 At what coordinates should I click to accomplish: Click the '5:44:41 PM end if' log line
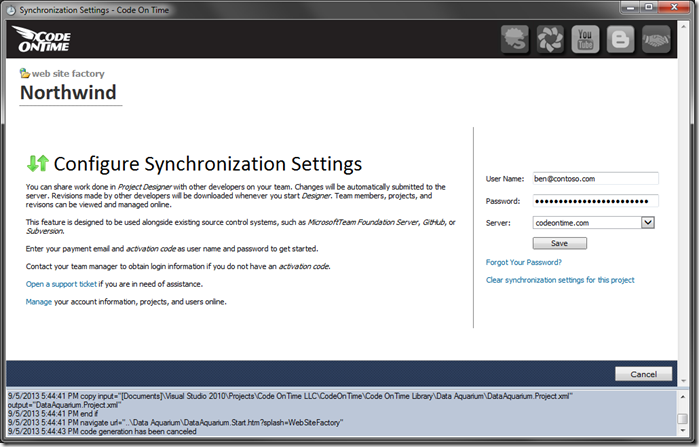click(x=53, y=414)
